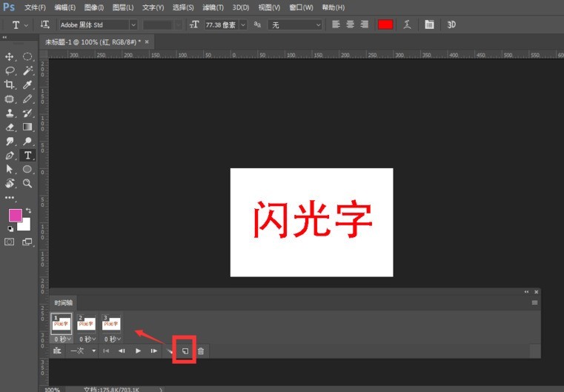Delete the selected animation frame

pyautogui.click(x=201, y=351)
